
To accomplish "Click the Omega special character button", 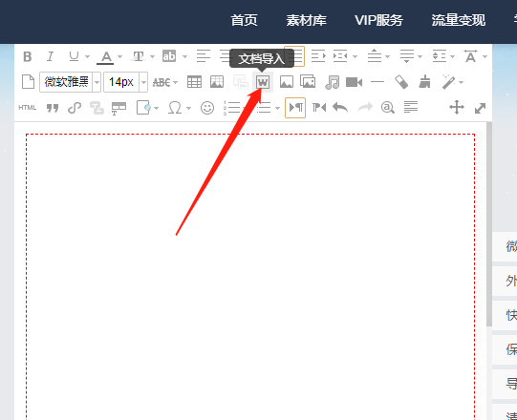I will point(175,108).
